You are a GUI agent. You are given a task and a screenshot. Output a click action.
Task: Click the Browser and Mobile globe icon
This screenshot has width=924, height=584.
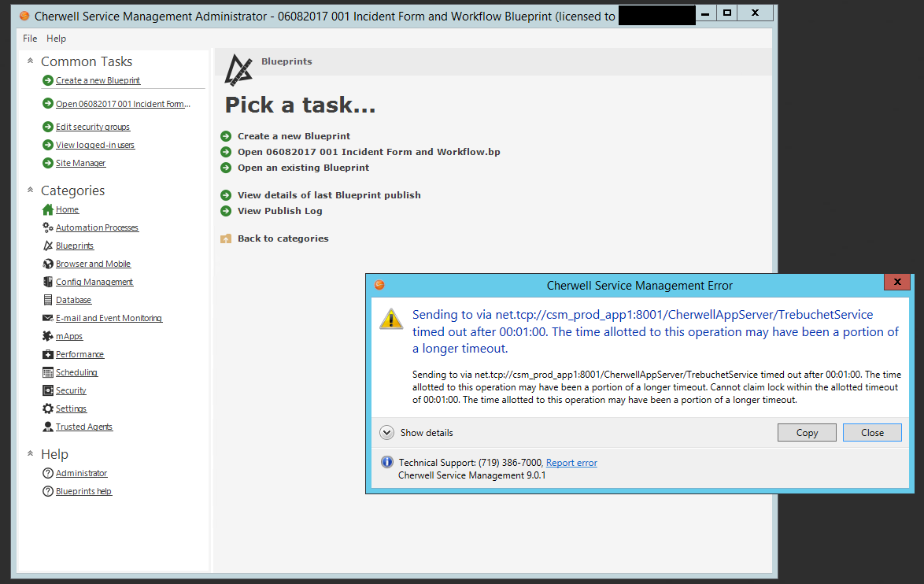tap(48, 264)
